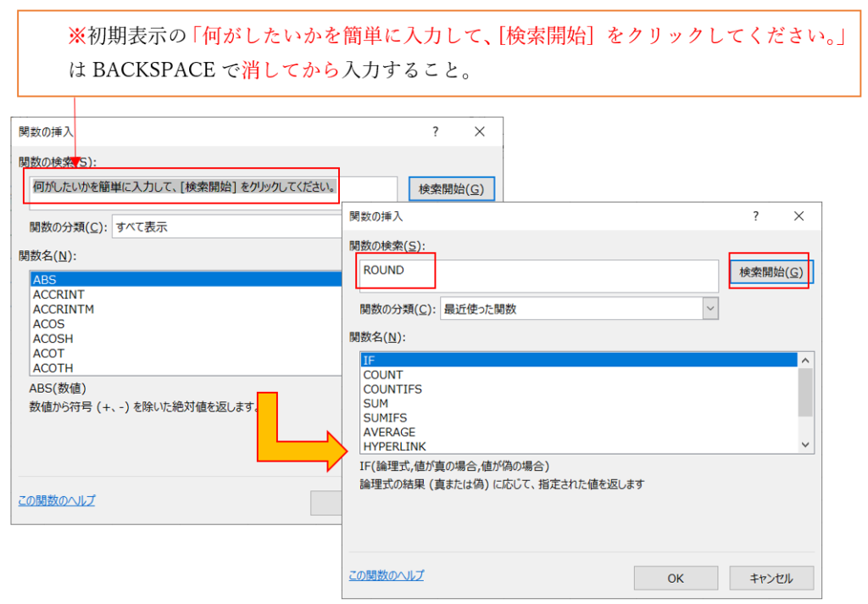Click 検索開始 button in back dialog
The width and height of the screenshot is (868, 604).
coord(451,189)
